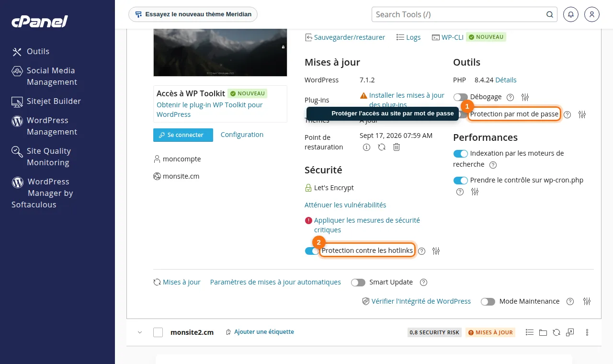This screenshot has width=613, height=364.
Task: Delete the restoration point with trash icon
Action: click(x=397, y=147)
